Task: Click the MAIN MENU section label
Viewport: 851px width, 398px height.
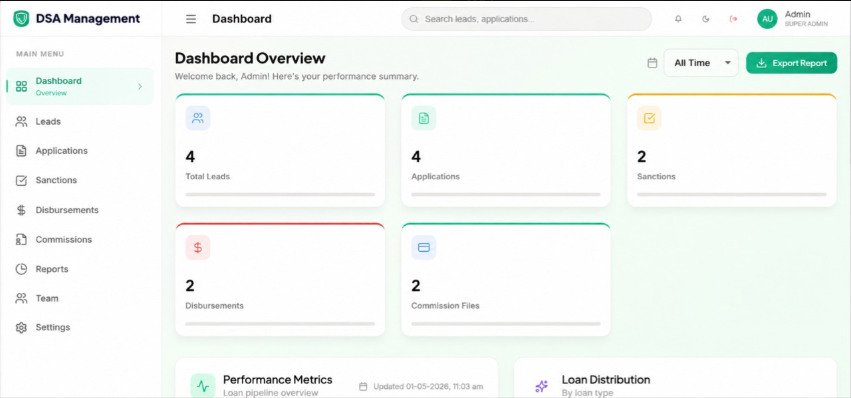Action: tap(40, 54)
